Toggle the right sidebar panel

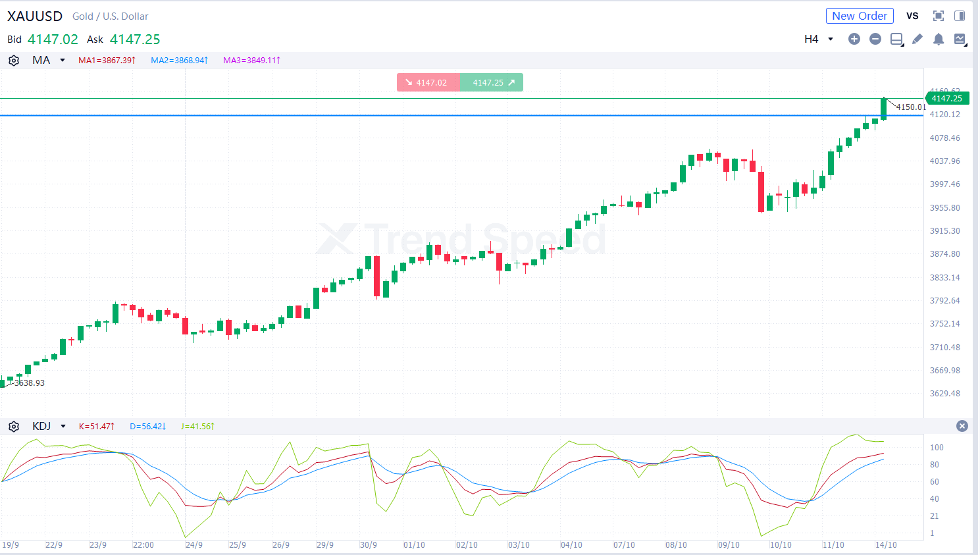960,16
